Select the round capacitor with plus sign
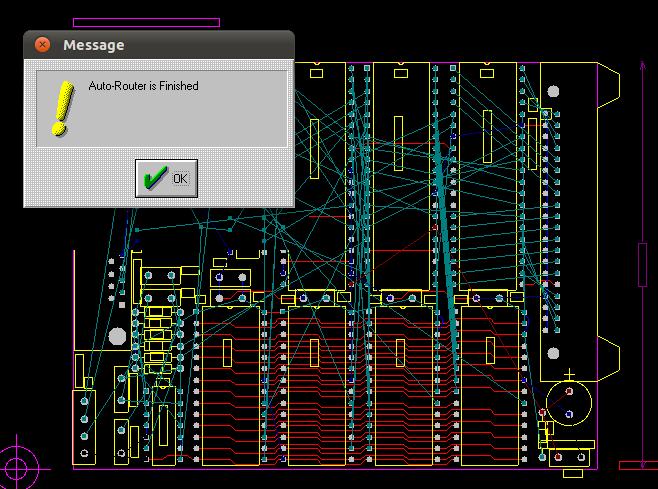The image size is (658, 489). point(569,402)
